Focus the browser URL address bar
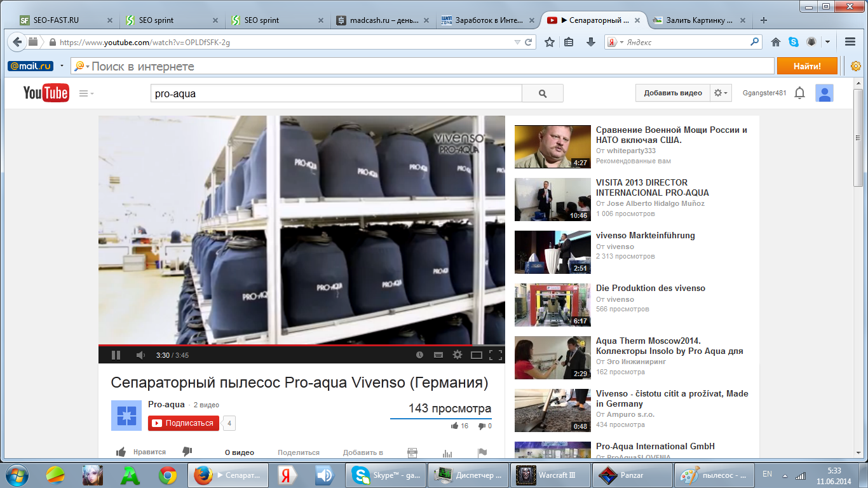 tap(286, 43)
